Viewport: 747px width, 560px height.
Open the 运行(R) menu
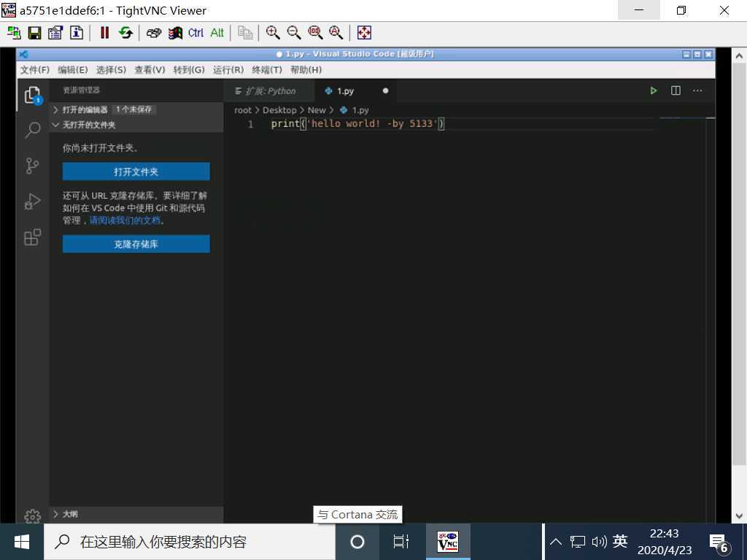[228, 70]
